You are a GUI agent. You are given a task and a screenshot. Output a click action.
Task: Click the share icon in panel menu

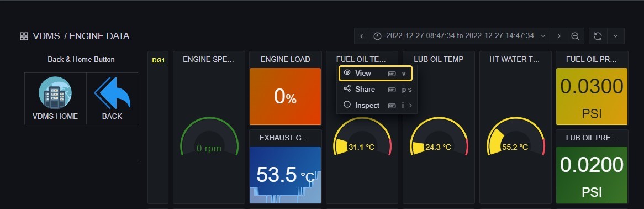[347, 88]
